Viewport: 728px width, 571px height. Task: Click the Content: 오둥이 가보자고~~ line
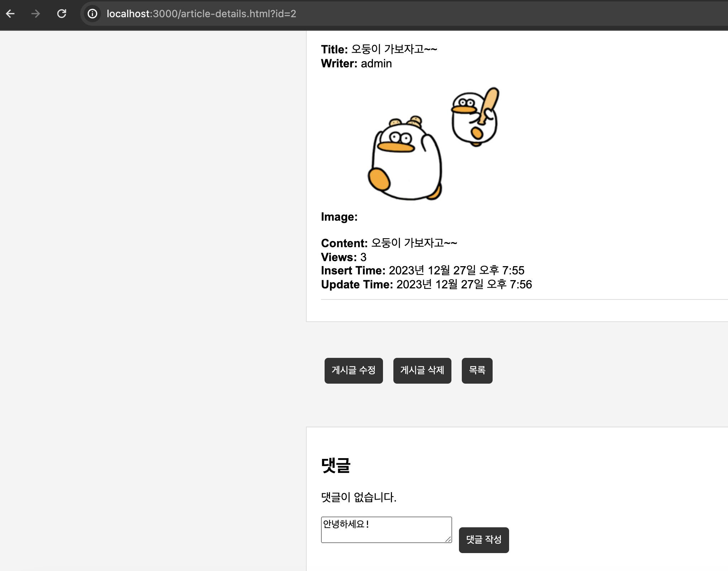pyautogui.click(x=389, y=243)
